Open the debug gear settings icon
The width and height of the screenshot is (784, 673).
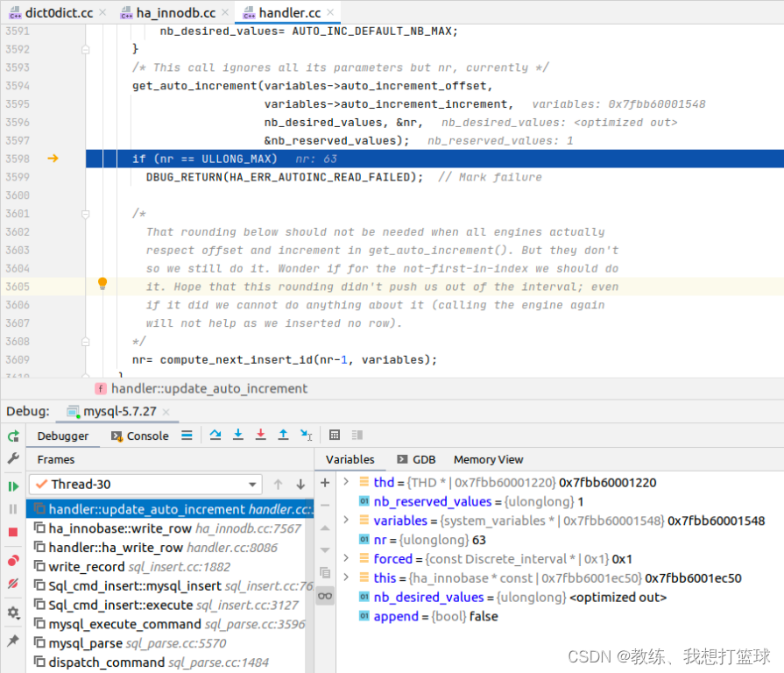(x=13, y=613)
